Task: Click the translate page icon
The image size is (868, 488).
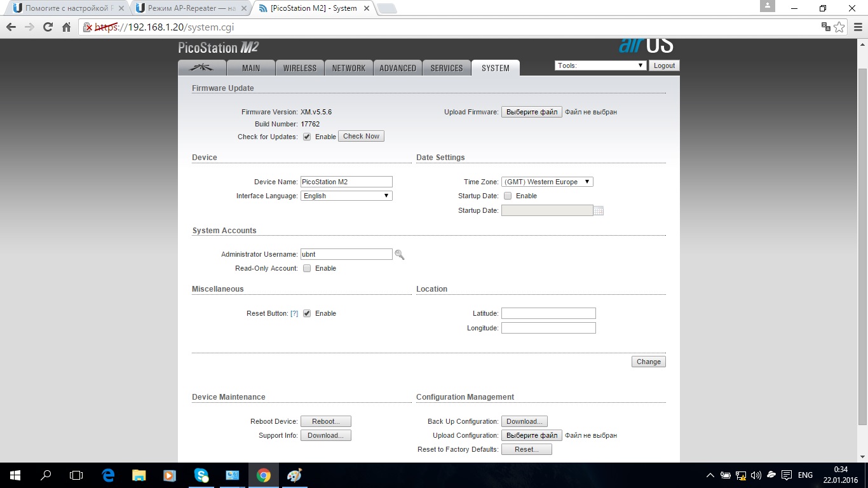Action: point(826,27)
